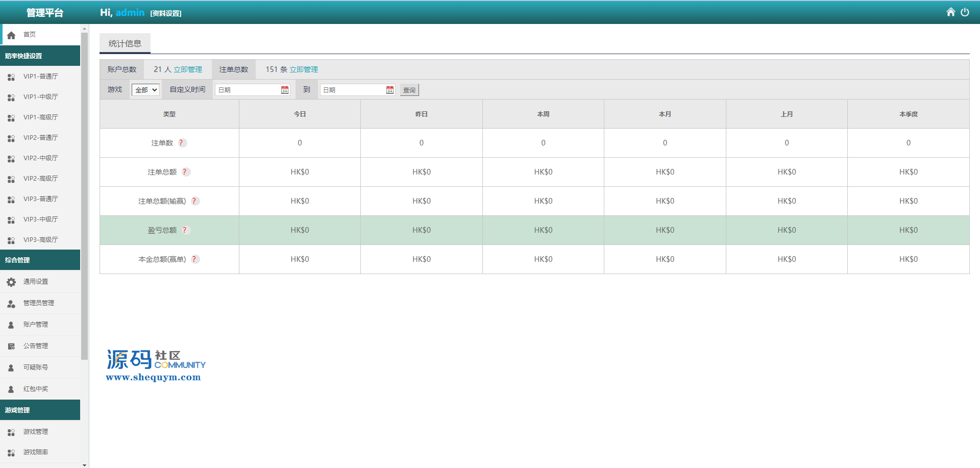980x468 pixels.
Task: Open 公告管理 menu item
Action: (x=40, y=346)
